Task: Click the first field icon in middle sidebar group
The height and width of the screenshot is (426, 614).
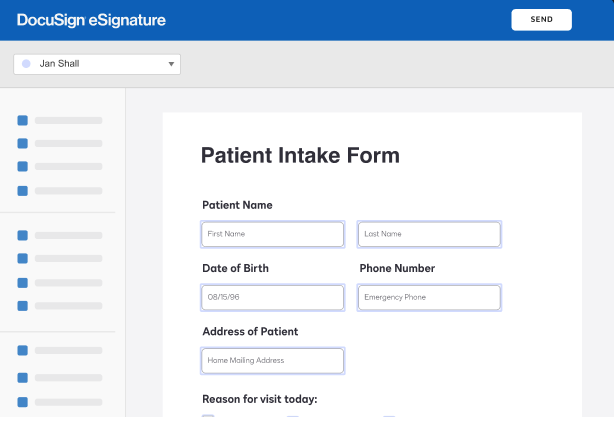Action: pos(23,235)
